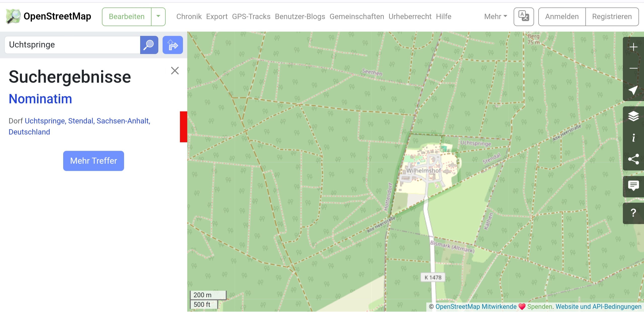The width and height of the screenshot is (644, 312).
Task: Click the Wilhelmshof label on map
Action: pyautogui.click(x=424, y=171)
